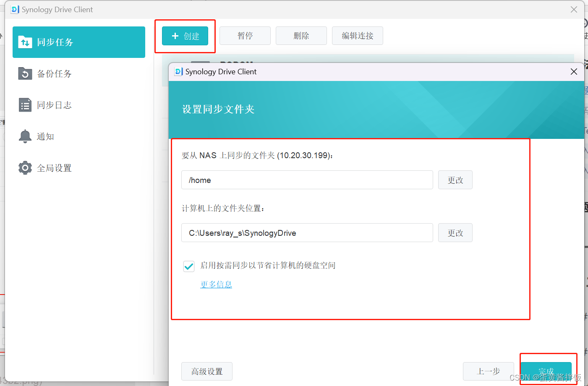Click the C:\Users\ray_s\SynologyDrive path field
The image size is (588, 386).
click(x=307, y=233)
